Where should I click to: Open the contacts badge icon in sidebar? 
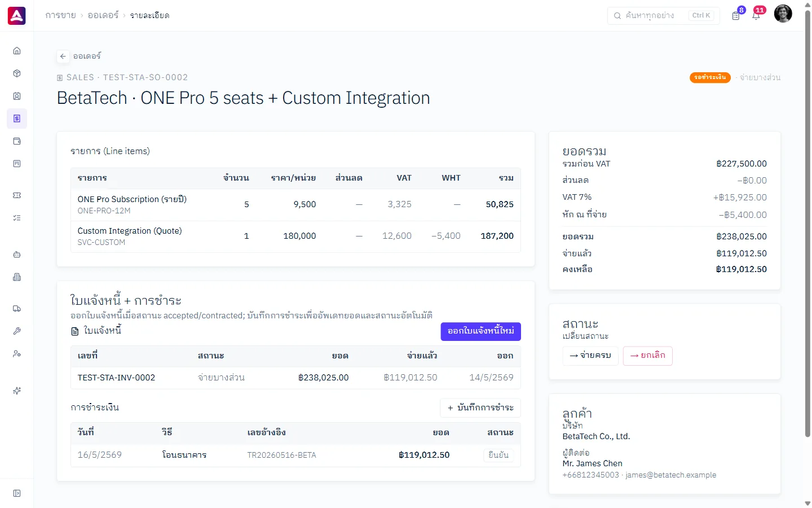(17, 96)
